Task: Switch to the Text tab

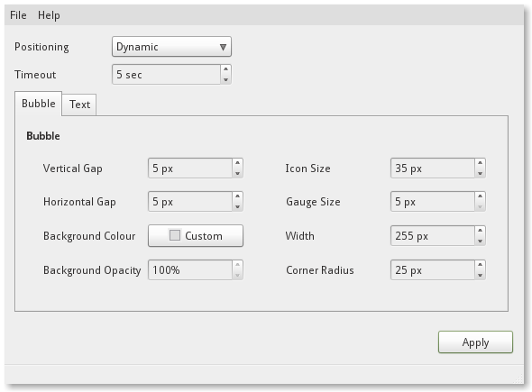Action: (79, 105)
